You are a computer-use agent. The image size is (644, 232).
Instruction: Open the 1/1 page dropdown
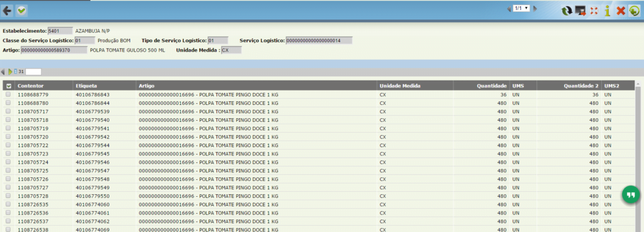click(521, 8)
